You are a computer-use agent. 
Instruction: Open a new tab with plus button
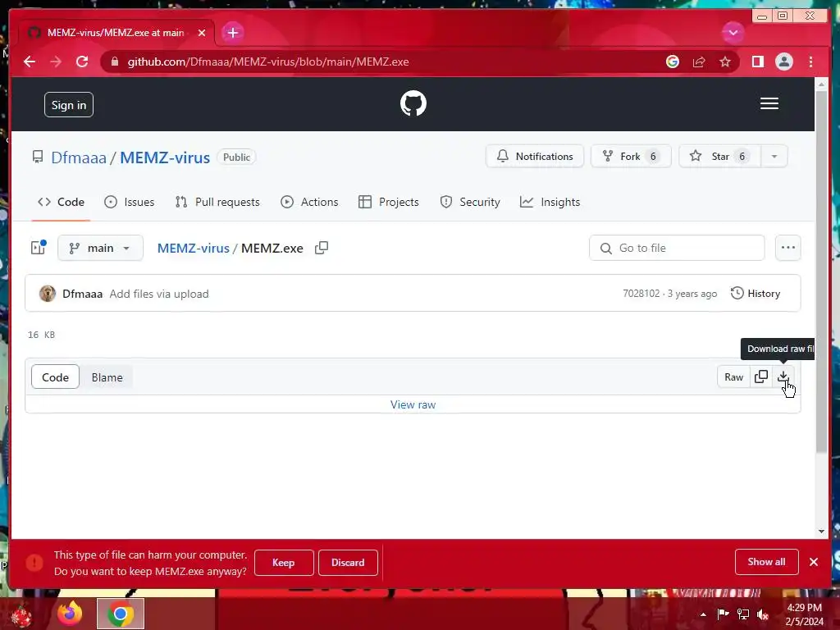tap(232, 33)
